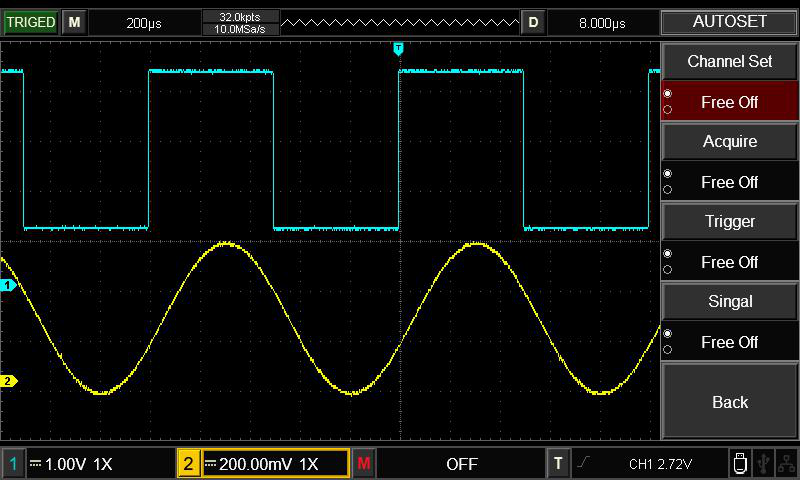800x480 pixels.
Task: Click the channel 1 indicator in bottom bar
Action: click(14, 464)
